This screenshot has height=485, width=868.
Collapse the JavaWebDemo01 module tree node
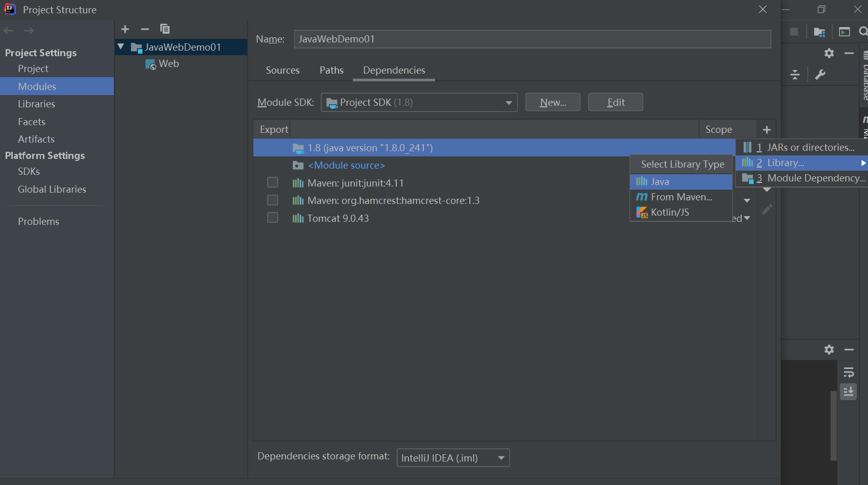tap(121, 47)
